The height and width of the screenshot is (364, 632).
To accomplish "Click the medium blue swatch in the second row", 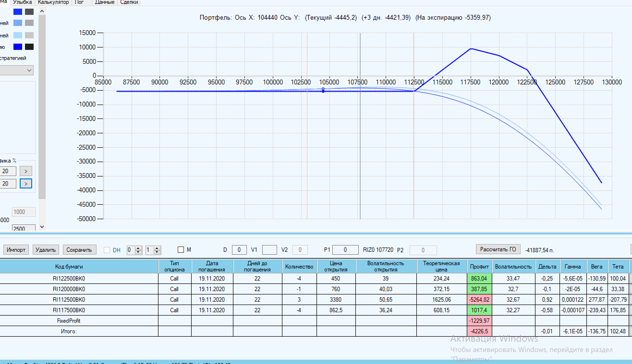I will (18, 23).
